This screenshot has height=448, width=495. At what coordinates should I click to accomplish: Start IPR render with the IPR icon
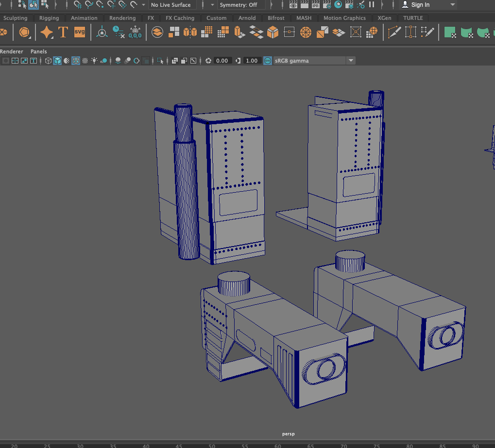[315, 4]
